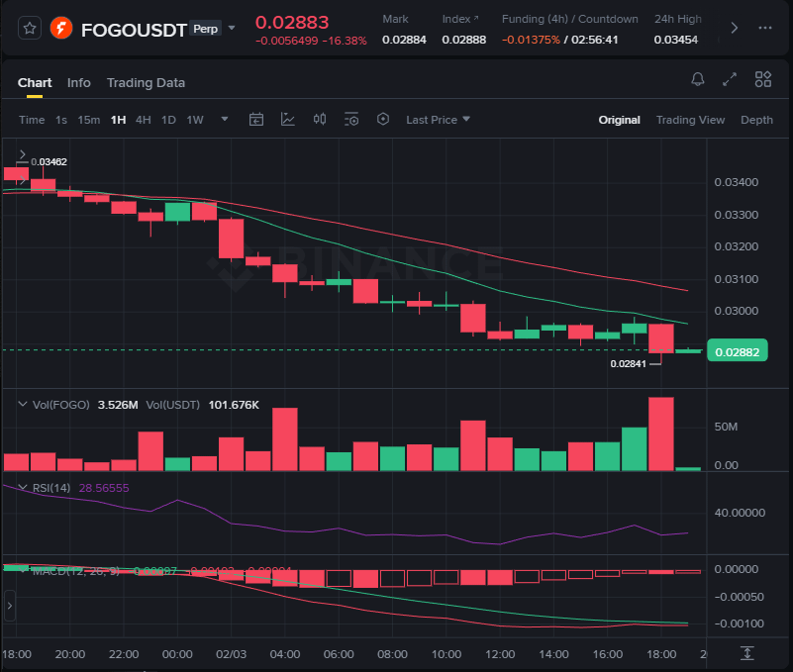This screenshot has width=793, height=672.
Task: Select the 1W interval
Action: click(195, 120)
